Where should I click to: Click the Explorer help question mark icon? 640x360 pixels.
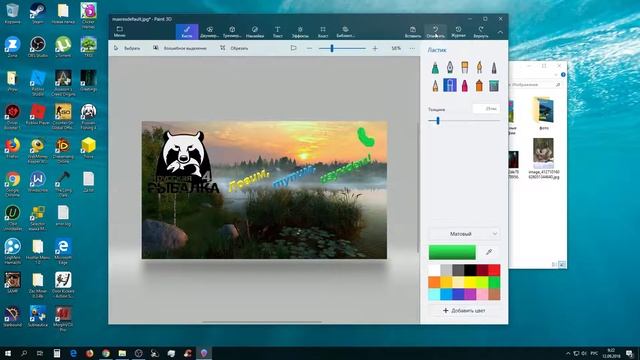point(563,75)
